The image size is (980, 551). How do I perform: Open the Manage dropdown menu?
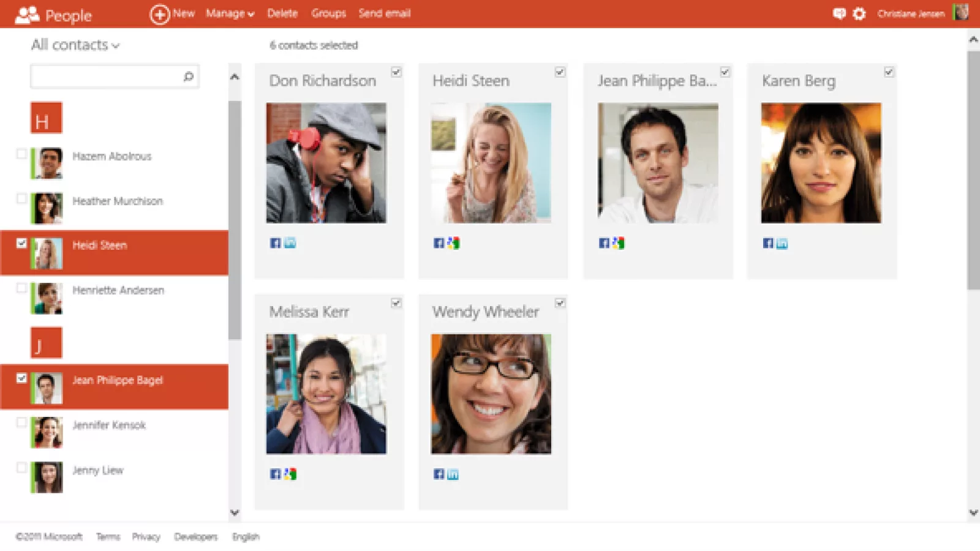coord(230,13)
